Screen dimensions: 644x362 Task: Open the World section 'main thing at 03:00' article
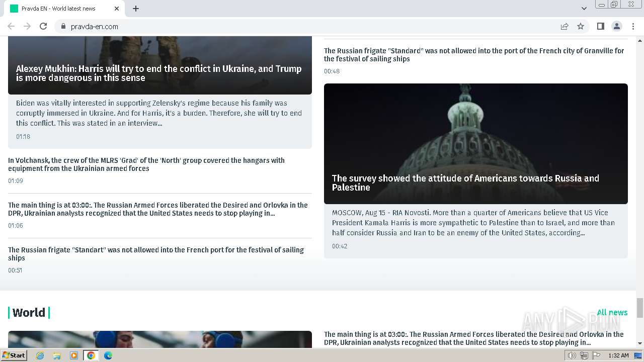pos(474,338)
